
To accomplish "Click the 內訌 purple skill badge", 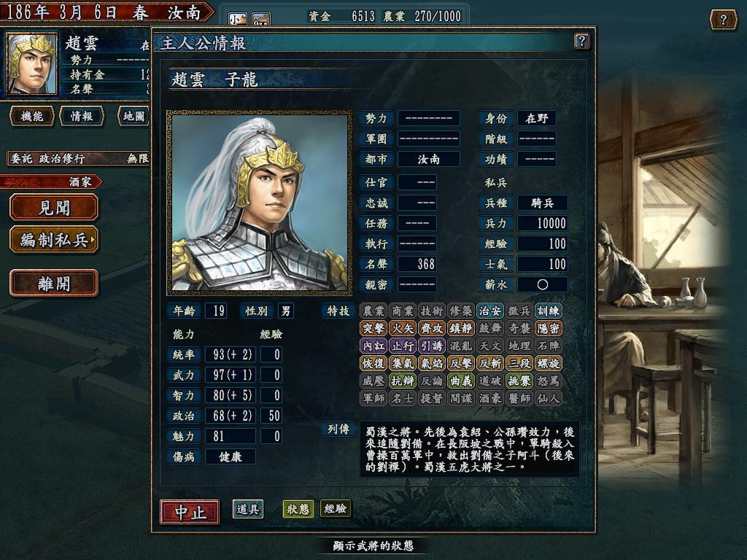I will tap(373, 346).
